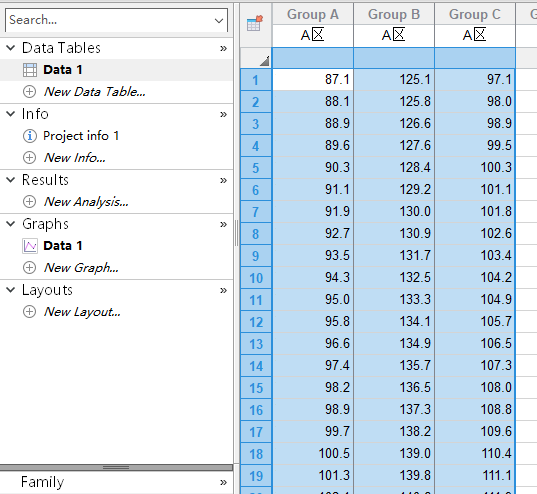The height and width of the screenshot is (494, 537).
Task: Click the select-all triangle corner of the table
Action: point(264,61)
